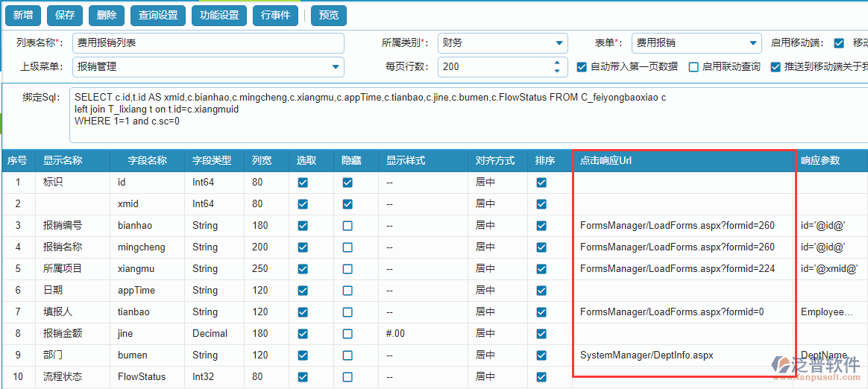This screenshot has height=389, width=868.
Task: Uncheck 隐藏 for the xmid row
Action: pyautogui.click(x=347, y=203)
